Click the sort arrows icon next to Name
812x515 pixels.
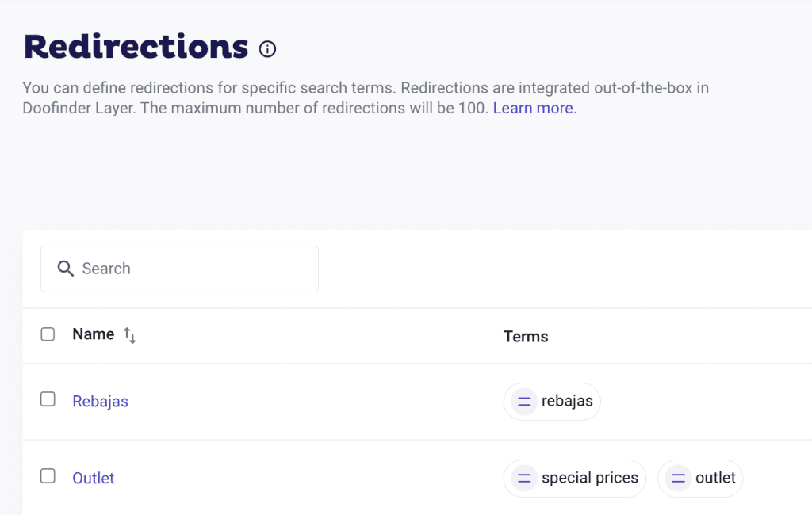(130, 336)
